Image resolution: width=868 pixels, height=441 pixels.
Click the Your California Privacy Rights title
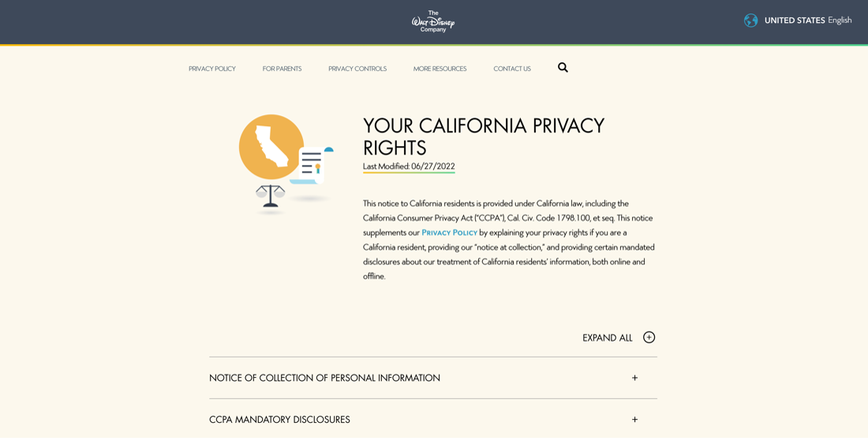[483, 136]
